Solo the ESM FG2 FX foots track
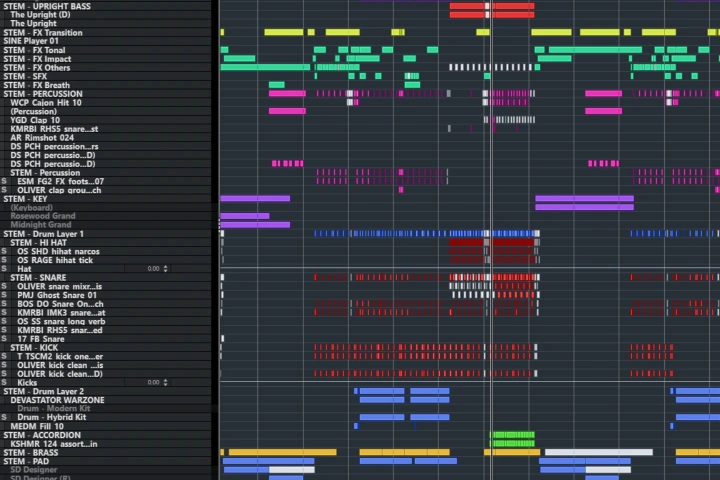Screen dimensions: 720x480 (5, 181)
